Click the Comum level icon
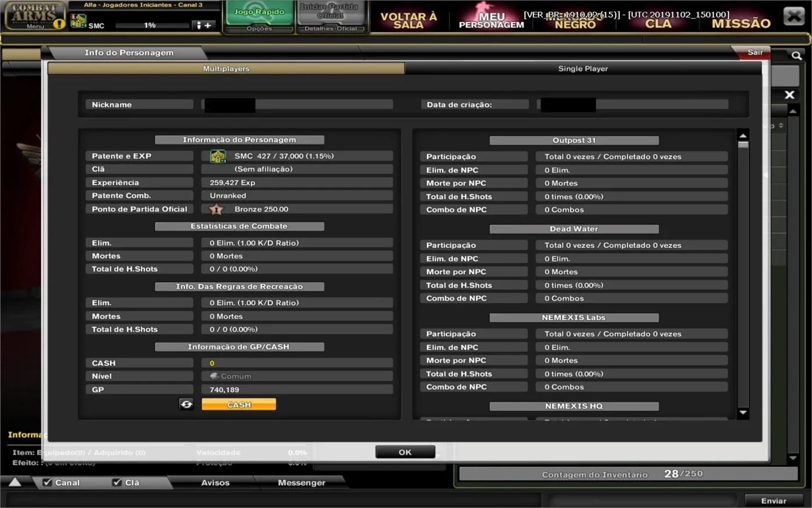The height and width of the screenshot is (508, 812). [x=214, y=376]
